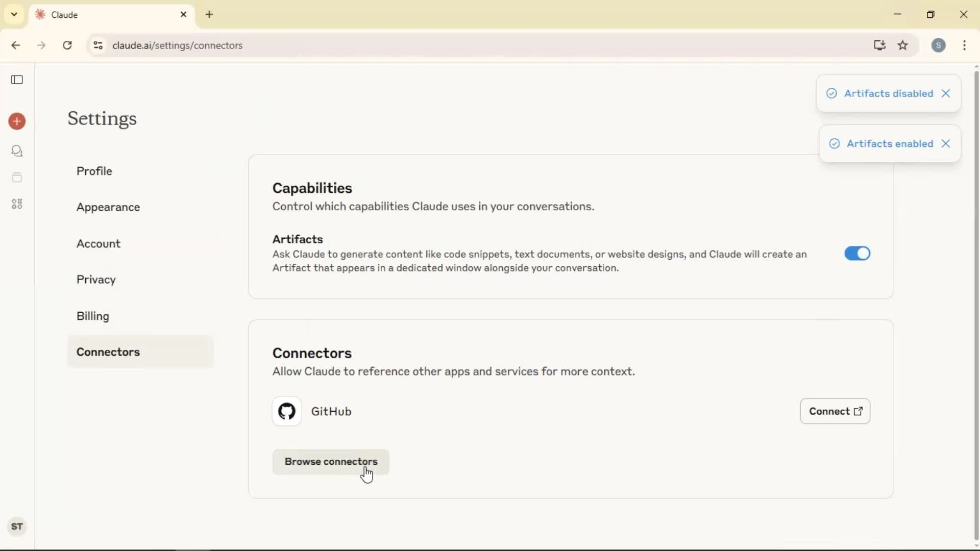This screenshot has height=551, width=980.
Task: Click the vertical page scrollbar
Action: click(x=976, y=306)
